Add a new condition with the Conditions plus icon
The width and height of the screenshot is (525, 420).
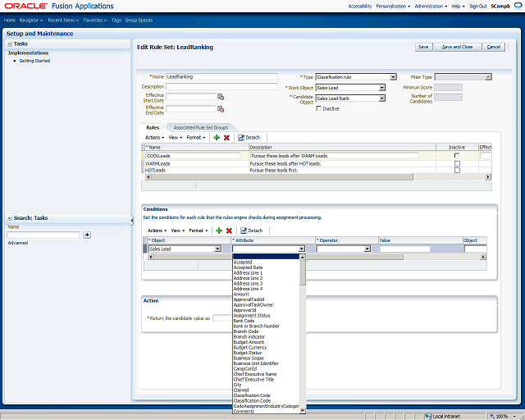tap(219, 231)
